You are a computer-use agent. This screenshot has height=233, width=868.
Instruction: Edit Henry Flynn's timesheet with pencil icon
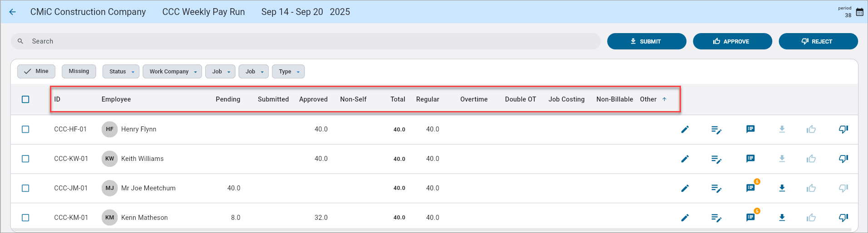point(685,130)
